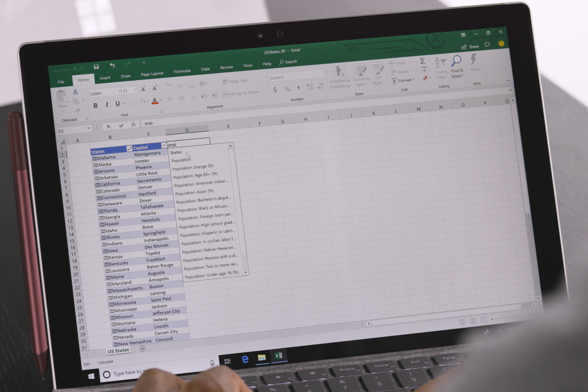Click the Conditional Formatting icon
The height and width of the screenshot is (392, 588).
pos(339,72)
